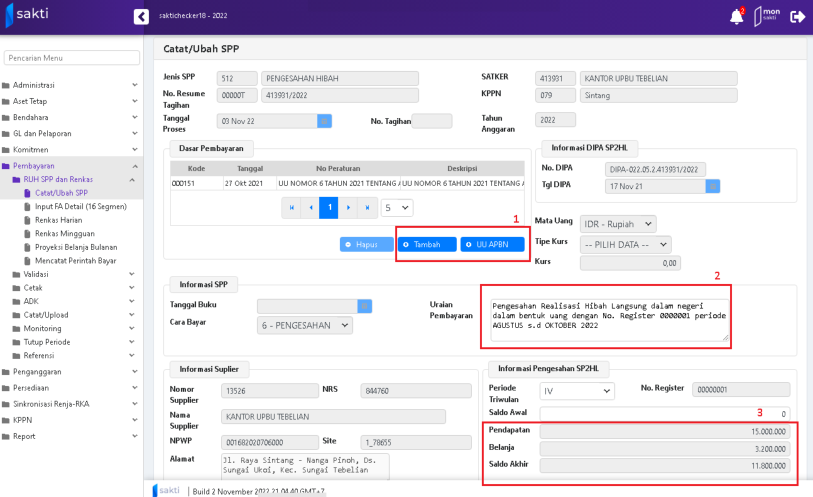Expand the Administrasi menu
The width and height of the screenshot is (813, 497).
tap(70, 85)
